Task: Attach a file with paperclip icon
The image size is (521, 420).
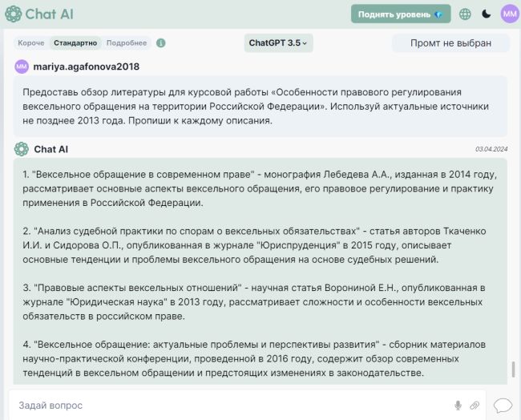Action: coord(475,406)
